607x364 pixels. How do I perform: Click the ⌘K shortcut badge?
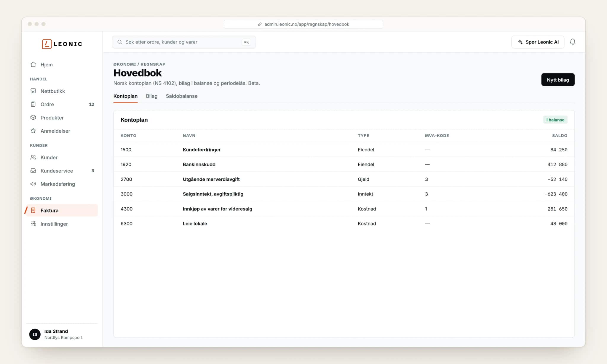pos(246,42)
